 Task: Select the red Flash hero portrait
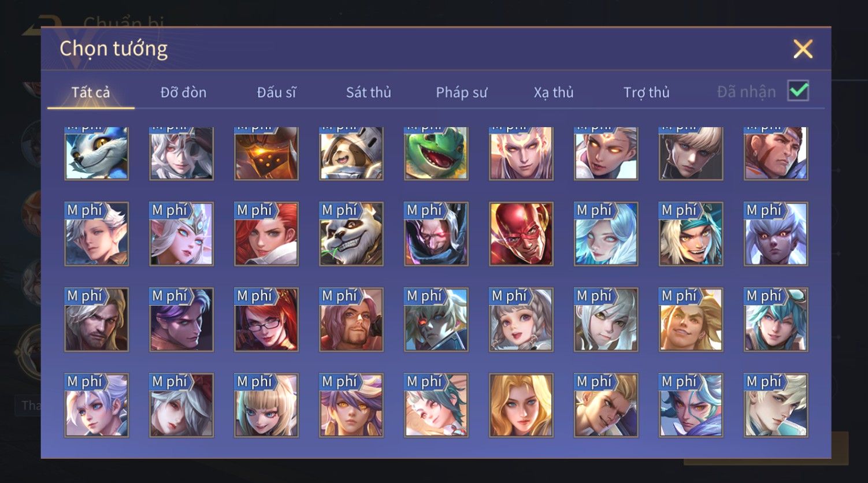(521, 234)
